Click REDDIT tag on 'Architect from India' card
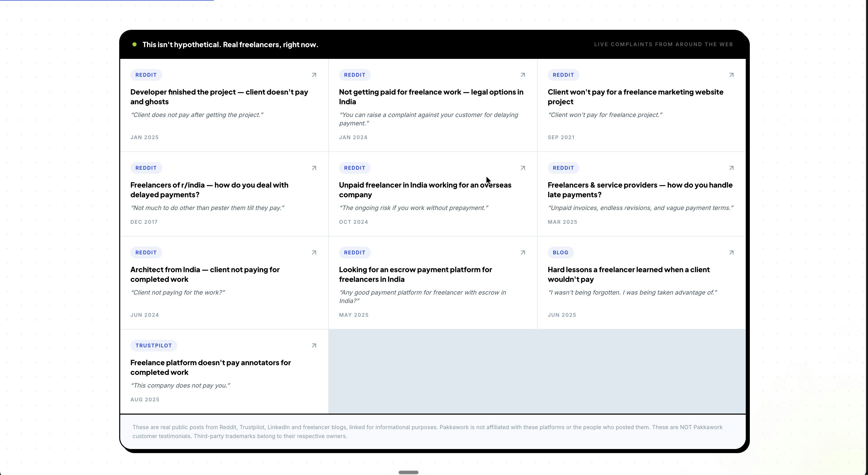Image resolution: width=868 pixels, height=475 pixels. tap(146, 253)
